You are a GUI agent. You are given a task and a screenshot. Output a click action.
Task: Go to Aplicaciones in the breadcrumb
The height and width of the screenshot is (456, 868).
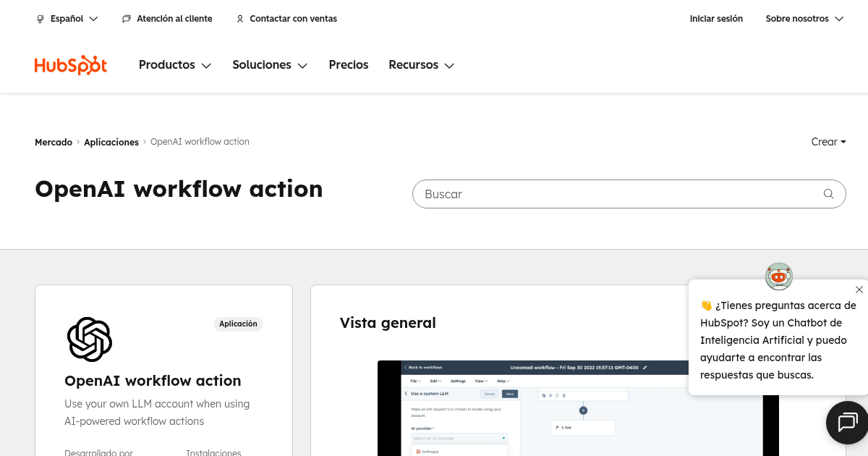pos(111,142)
